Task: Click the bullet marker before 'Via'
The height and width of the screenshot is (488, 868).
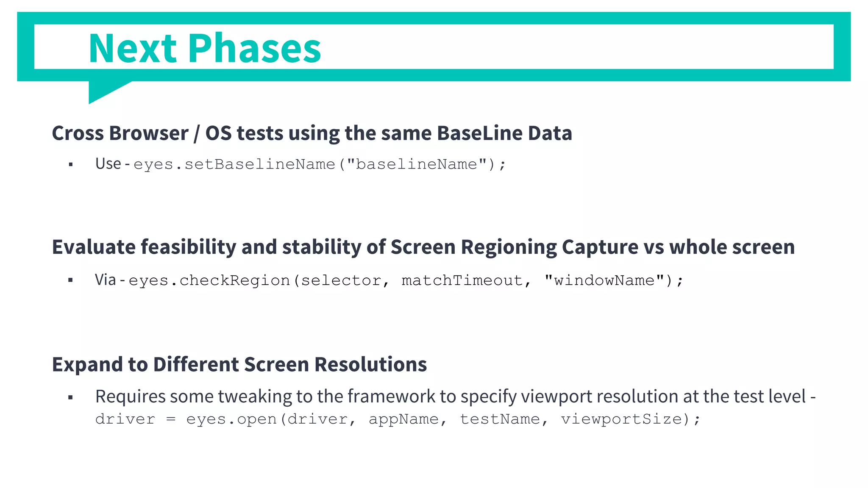Action: [x=71, y=280]
